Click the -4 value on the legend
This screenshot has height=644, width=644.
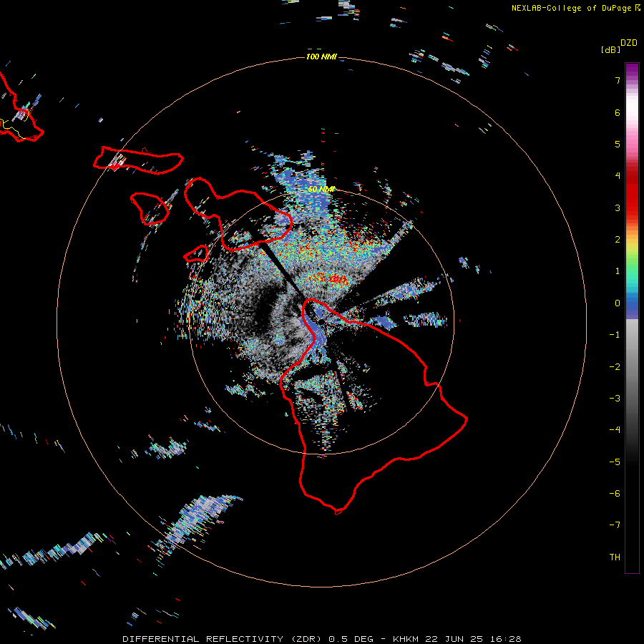[615, 430]
